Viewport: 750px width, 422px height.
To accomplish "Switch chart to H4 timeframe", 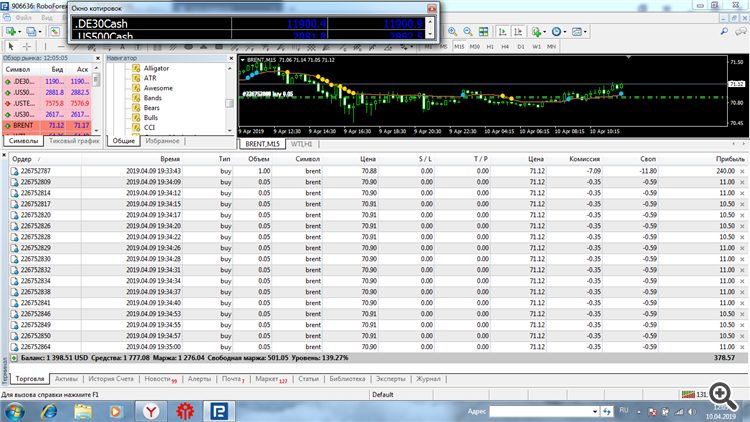I will click(505, 46).
